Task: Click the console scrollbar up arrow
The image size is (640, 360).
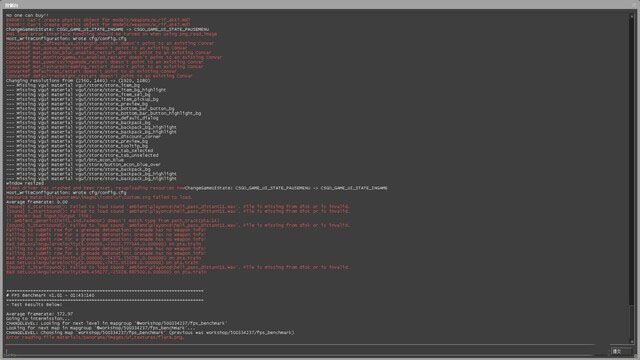Action: (x=632, y=16)
